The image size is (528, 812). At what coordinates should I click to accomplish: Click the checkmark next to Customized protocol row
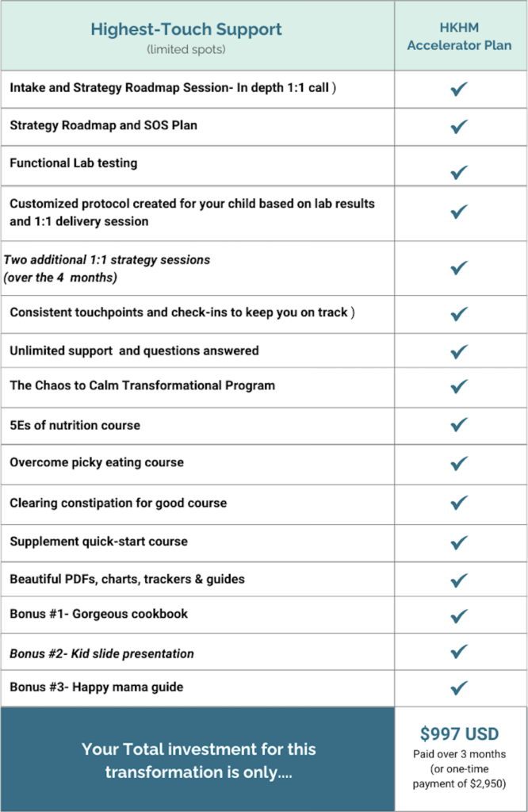pos(459,212)
